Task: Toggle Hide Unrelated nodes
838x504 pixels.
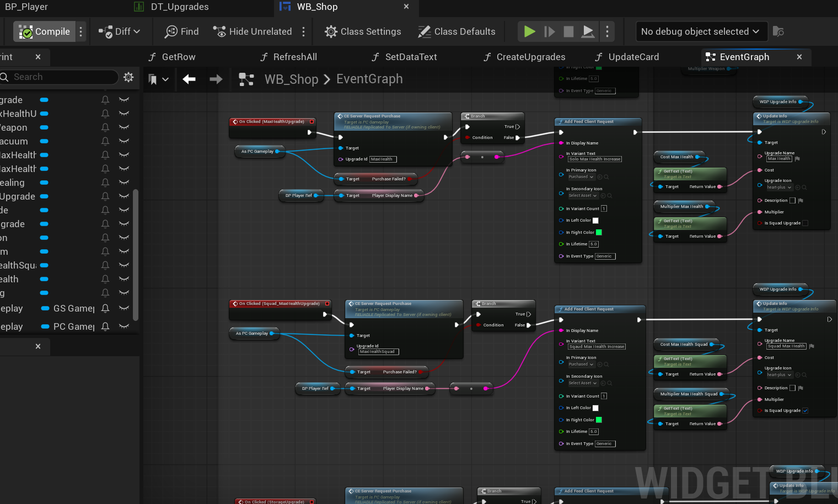Action: pyautogui.click(x=253, y=31)
